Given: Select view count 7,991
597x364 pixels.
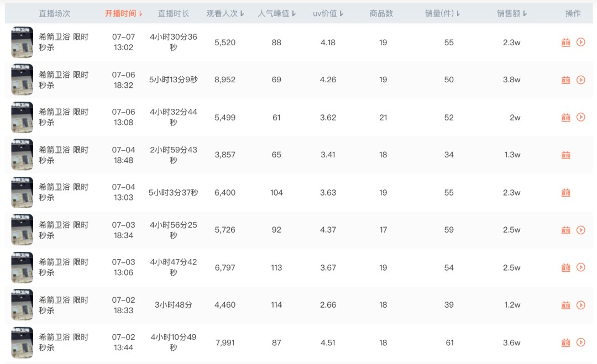Looking at the screenshot, I should (x=225, y=342).
